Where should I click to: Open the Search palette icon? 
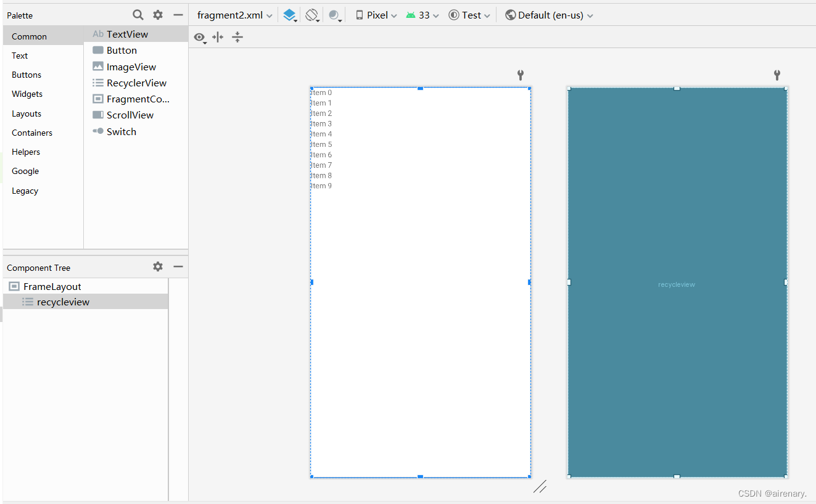(138, 14)
